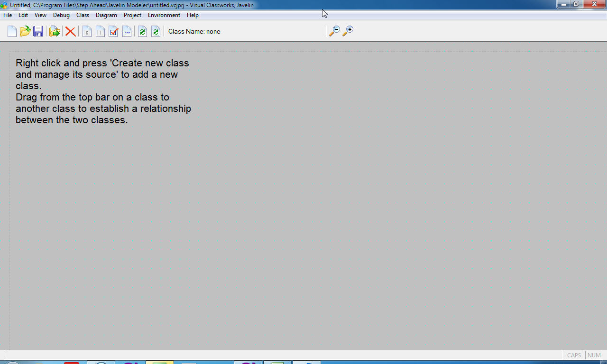The image size is (607, 364).
Task: Click the Class Name: none label
Action: point(194,32)
